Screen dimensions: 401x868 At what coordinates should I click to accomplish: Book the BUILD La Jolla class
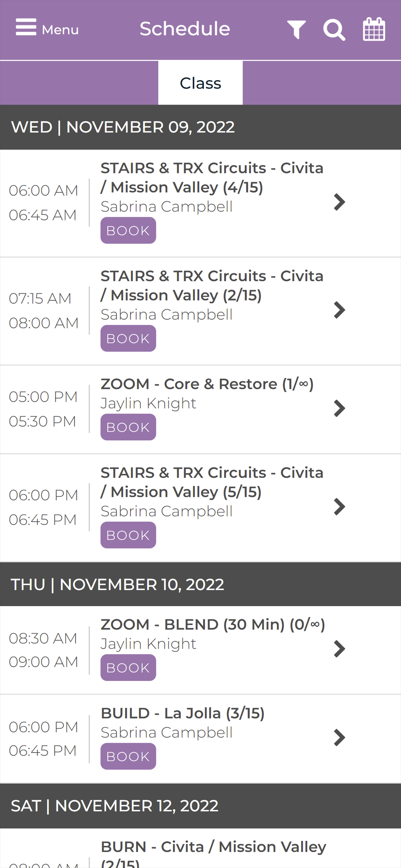(x=128, y=756)
